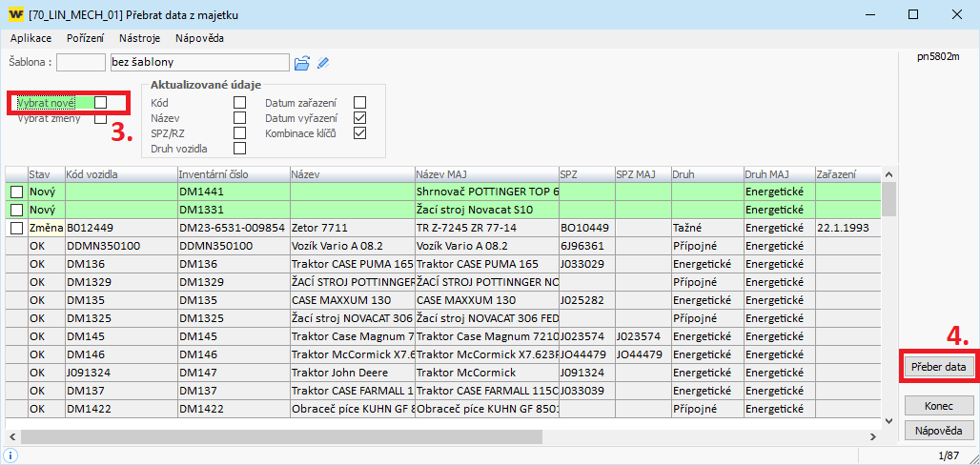Click the Nápověda button at bottom right
The image size is (980, 465).
939,431
